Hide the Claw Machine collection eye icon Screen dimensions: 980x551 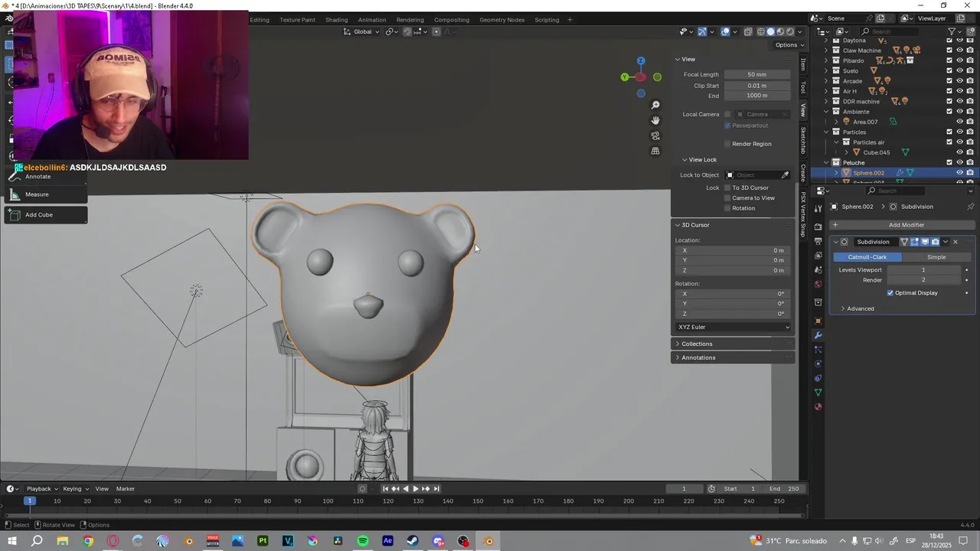tap(959, 51)
